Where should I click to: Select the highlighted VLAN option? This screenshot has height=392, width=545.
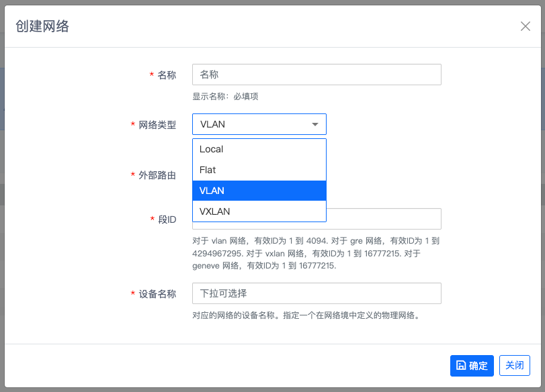tap(259, 191)
